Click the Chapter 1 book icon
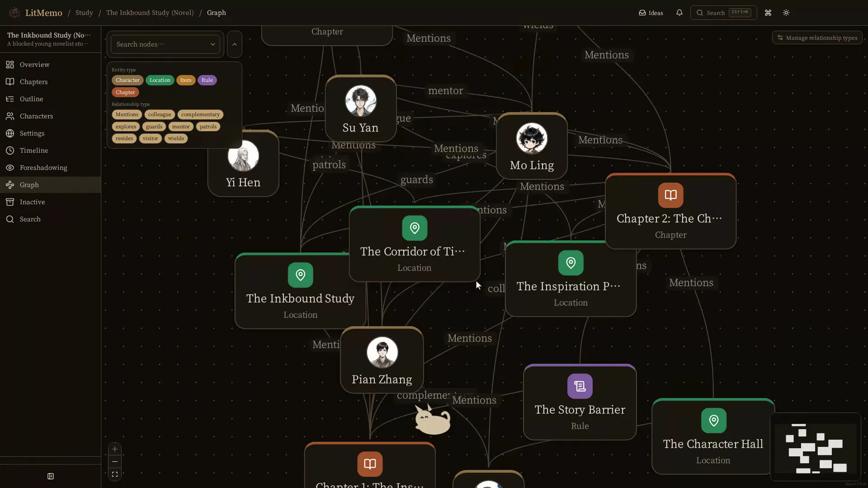Image resolution: width=868 pixels, height=488 pixels. 370,464
